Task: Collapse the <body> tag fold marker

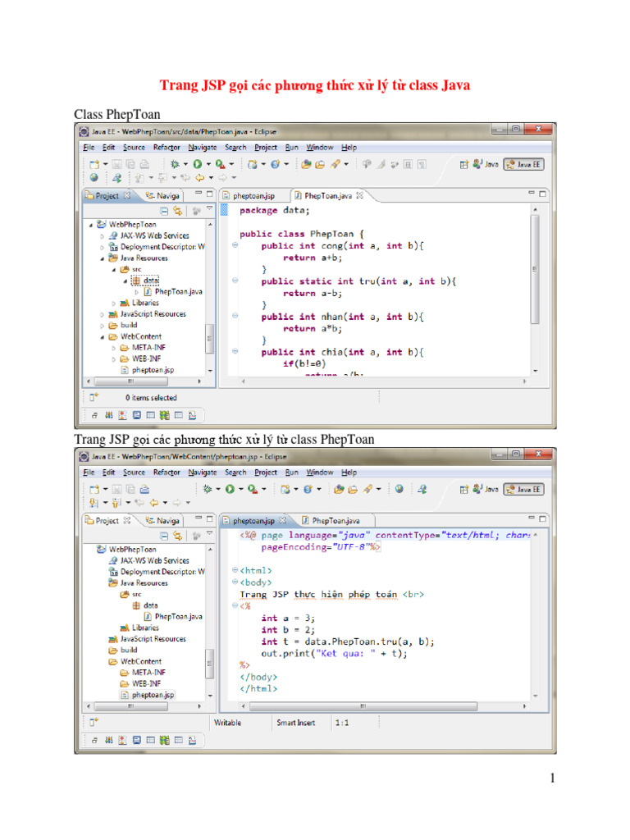Action: [x=235, y=582]
